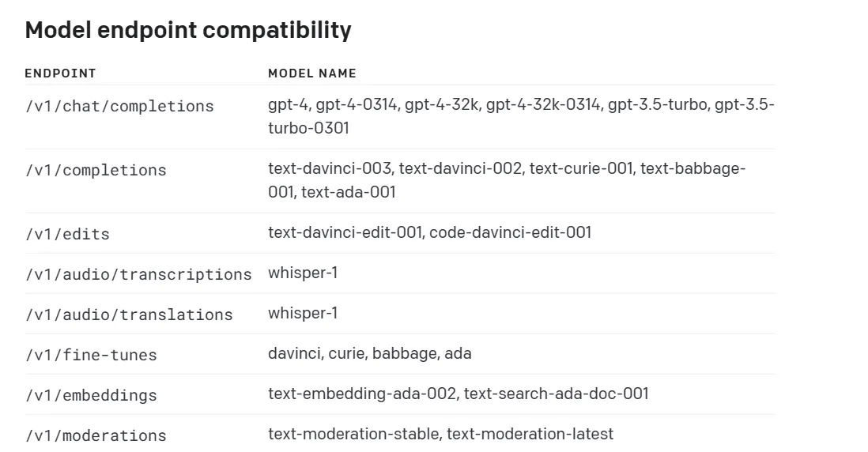Image resolution: width=868 pixels, height=452 pixels.
Task: Click the /v1/moderations endpoint text
Action: coord(96,435)
